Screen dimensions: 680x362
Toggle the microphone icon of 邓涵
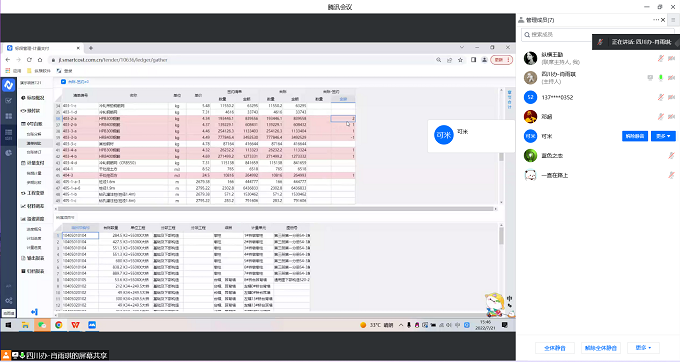point(660,117)
